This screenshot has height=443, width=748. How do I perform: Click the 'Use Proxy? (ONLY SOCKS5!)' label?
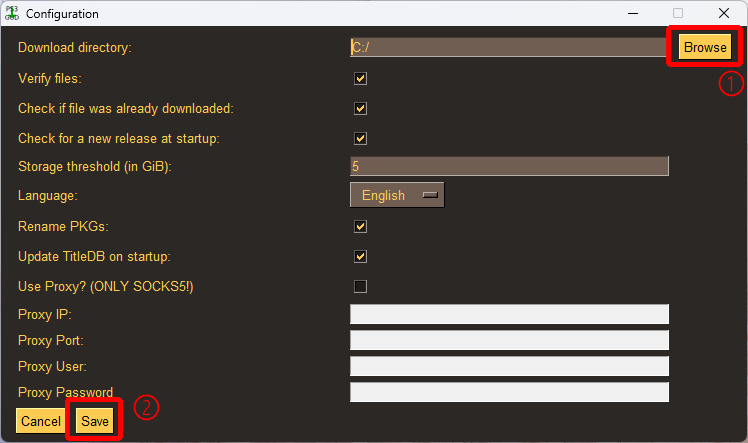pos(106,286)
